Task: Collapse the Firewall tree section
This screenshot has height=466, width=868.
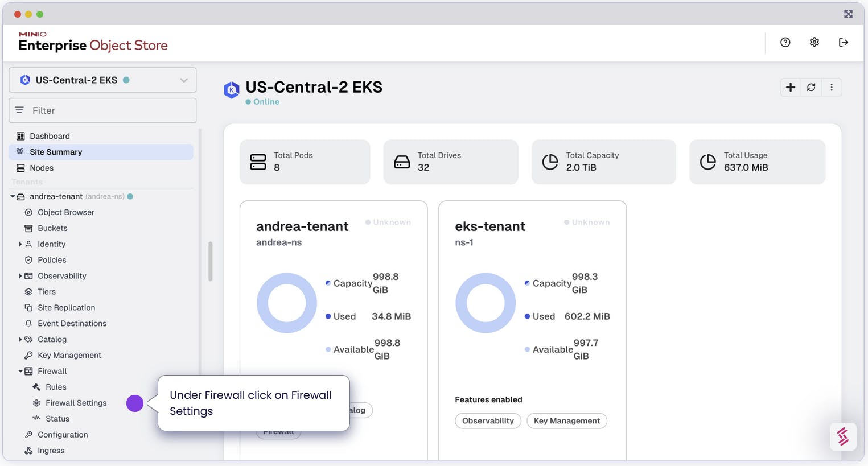Action: (20, 371)
